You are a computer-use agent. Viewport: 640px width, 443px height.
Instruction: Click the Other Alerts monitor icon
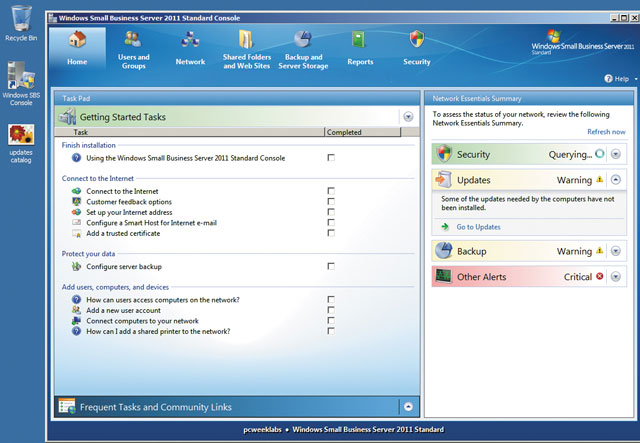[x=443, y=276]
